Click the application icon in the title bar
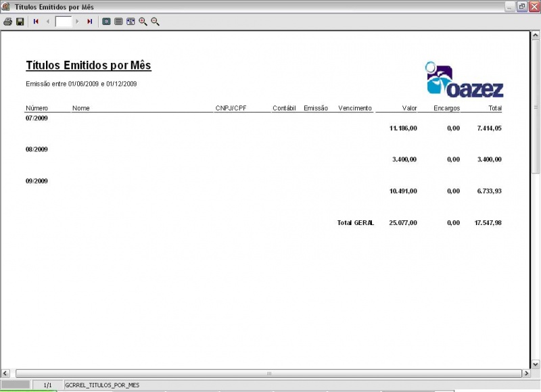 (5, 7)
